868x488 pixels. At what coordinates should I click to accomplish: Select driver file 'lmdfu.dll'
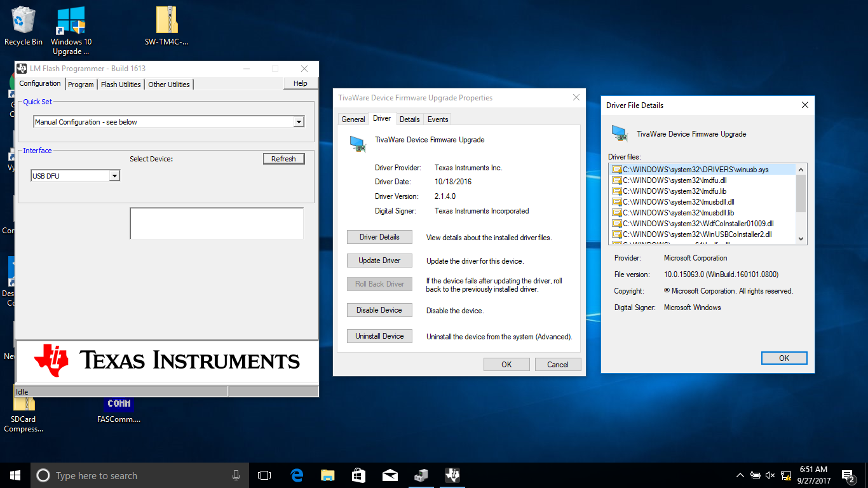702,180
